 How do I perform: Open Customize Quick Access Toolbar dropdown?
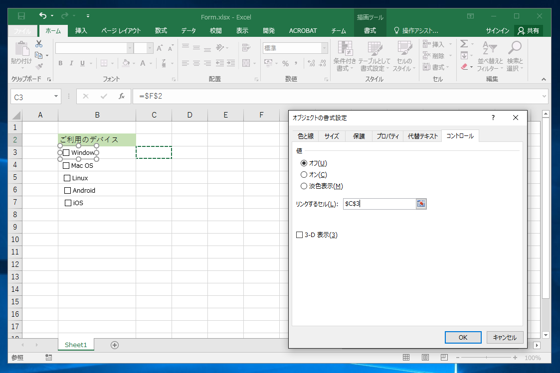pos(88,16)
